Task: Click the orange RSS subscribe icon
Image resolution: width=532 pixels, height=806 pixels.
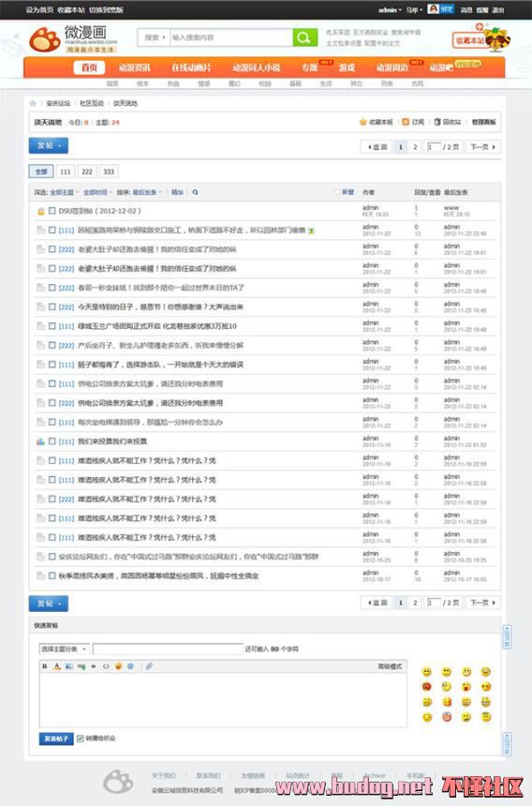Action: pos(406,122)
